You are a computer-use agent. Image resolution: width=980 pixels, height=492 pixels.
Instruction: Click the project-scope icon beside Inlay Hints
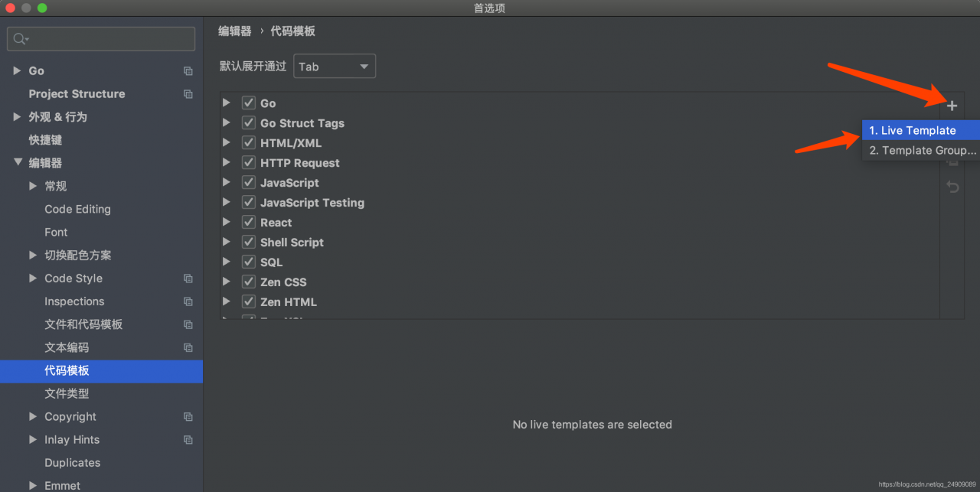(188, 440)
